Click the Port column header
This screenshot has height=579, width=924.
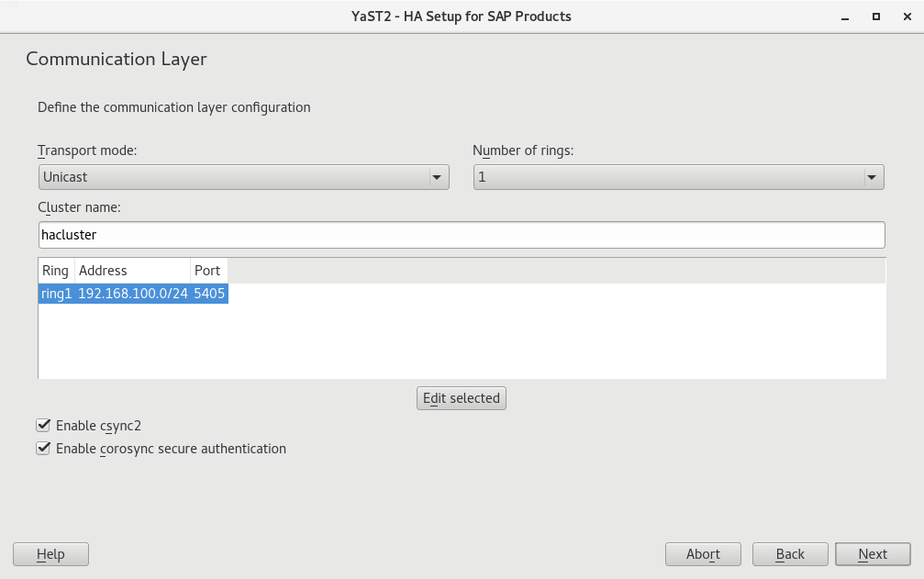(x=207, y=271)
